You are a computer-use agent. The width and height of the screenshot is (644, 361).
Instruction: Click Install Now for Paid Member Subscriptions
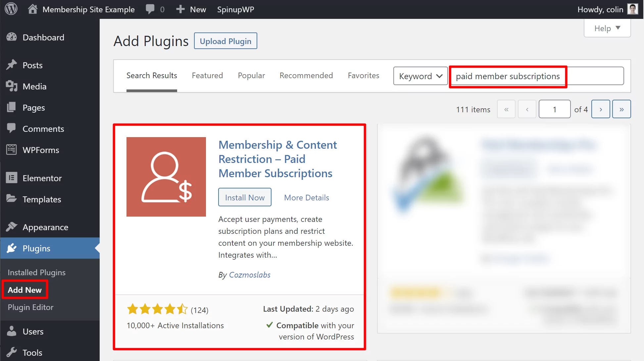pos(245,197)
